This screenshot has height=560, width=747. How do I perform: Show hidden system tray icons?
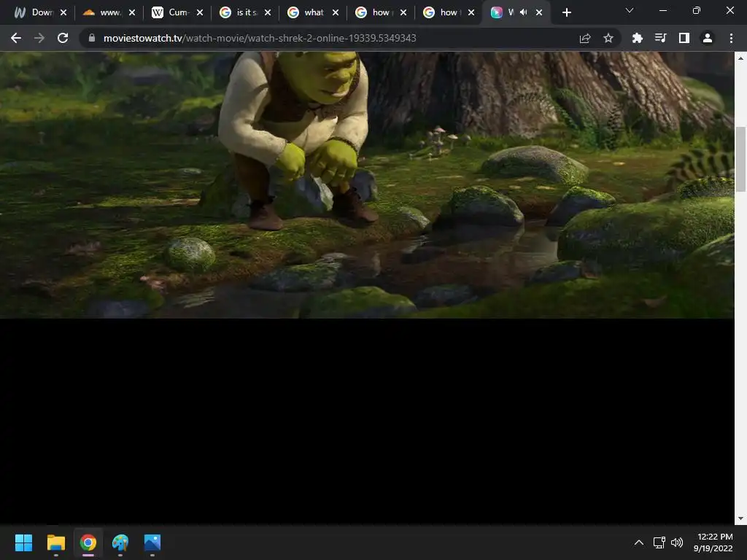(639, 542)
